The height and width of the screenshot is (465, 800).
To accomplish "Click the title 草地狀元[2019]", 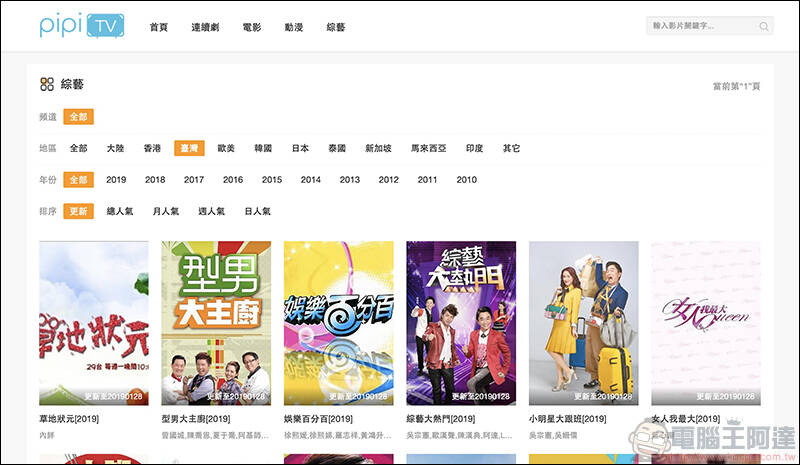I will [x=69, y=419].
